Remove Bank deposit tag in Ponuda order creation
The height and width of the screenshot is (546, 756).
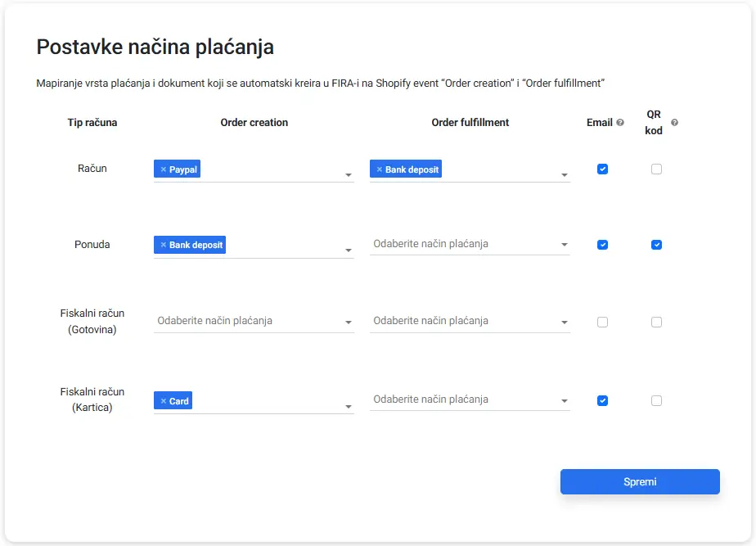[x=164, y=245]
